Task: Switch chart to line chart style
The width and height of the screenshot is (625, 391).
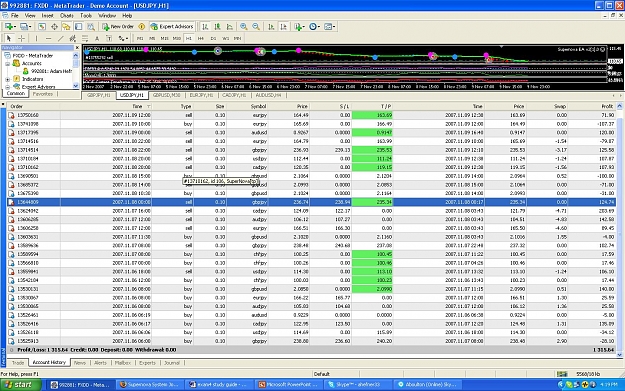Action: tap(230, 27)
